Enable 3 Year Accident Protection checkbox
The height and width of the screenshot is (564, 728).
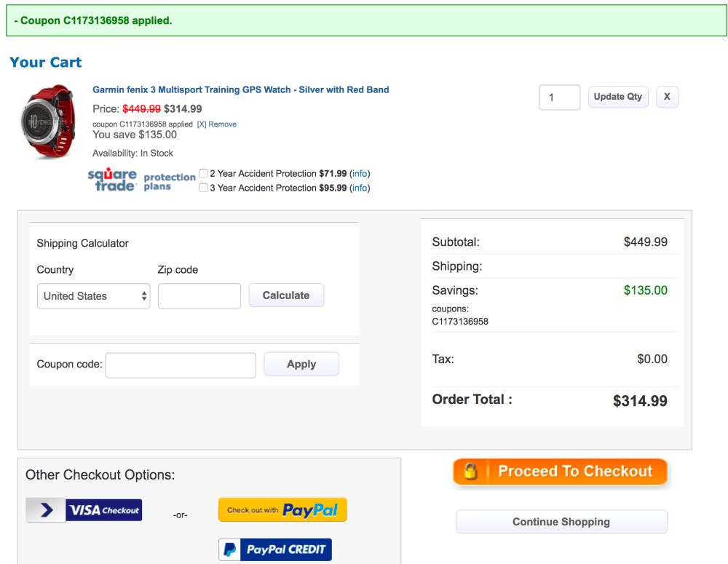[x=204, y=188]
